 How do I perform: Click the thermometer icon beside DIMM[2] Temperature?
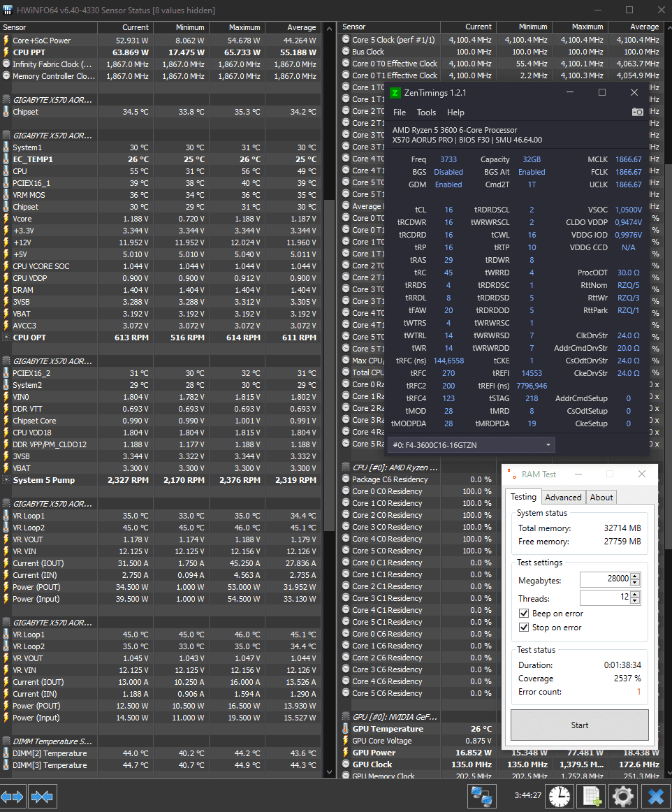coord(6,753)
